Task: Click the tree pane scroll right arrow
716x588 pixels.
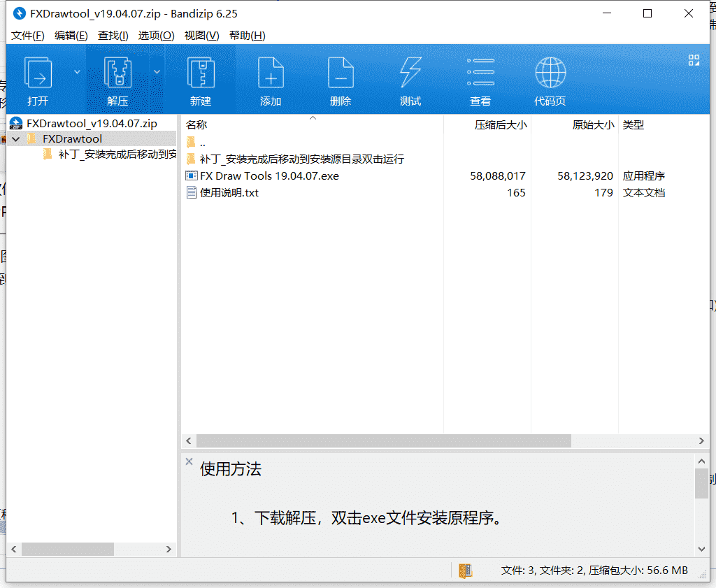Action: pos(169,549)
